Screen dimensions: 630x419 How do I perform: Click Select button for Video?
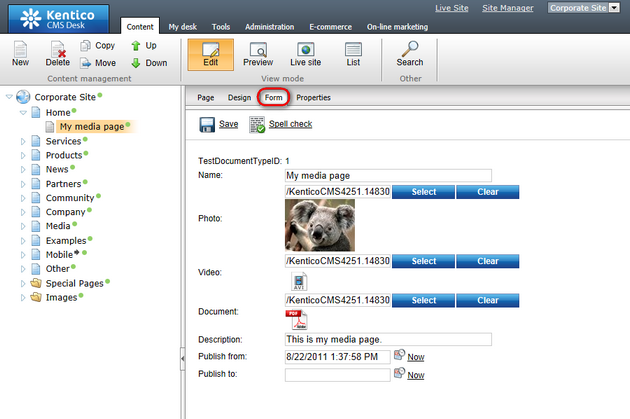pyautogui.click(x=423, y=261)
